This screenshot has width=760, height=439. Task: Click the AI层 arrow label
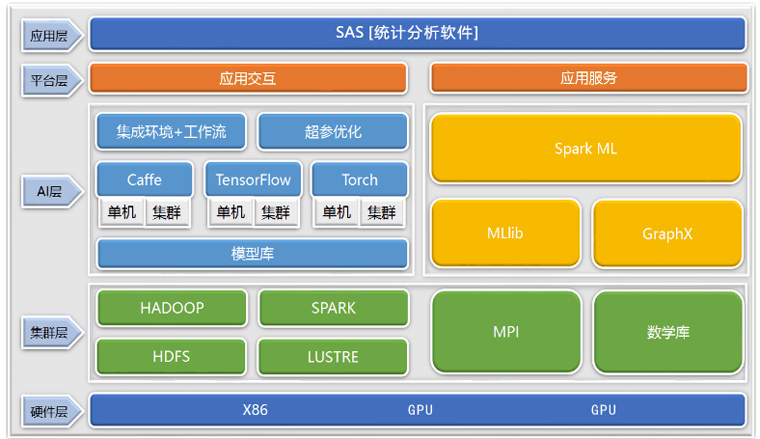coord(51,191)
